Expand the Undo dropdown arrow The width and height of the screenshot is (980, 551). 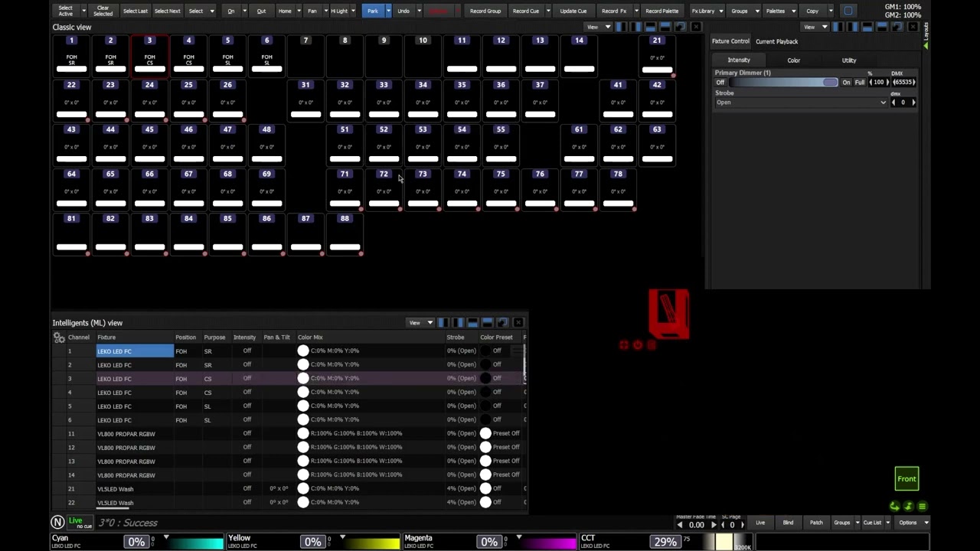tap(418, 11)
